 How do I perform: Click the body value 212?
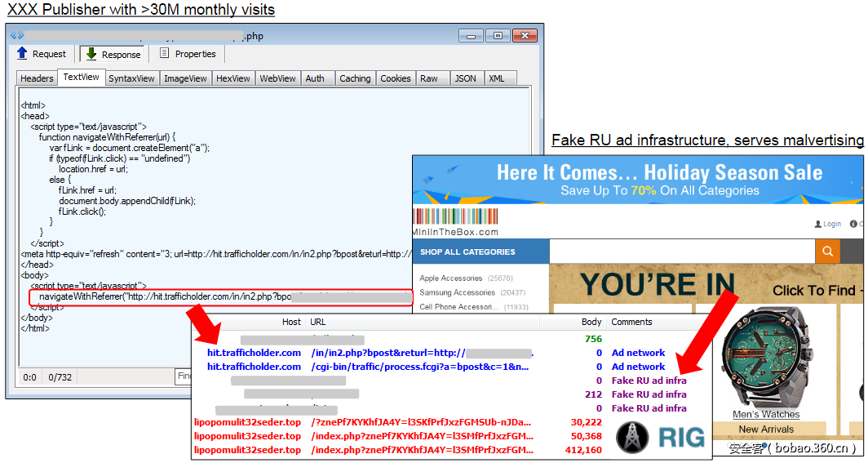(x=593, y=394)
